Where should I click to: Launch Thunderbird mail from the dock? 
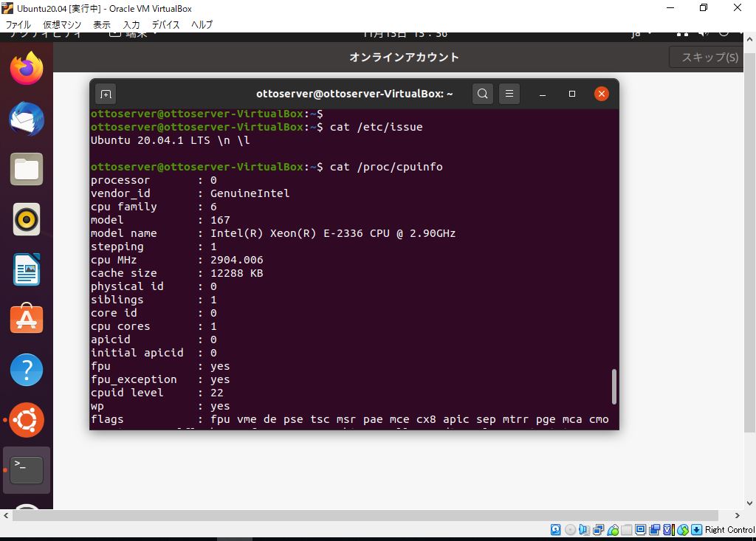[27, 120]
